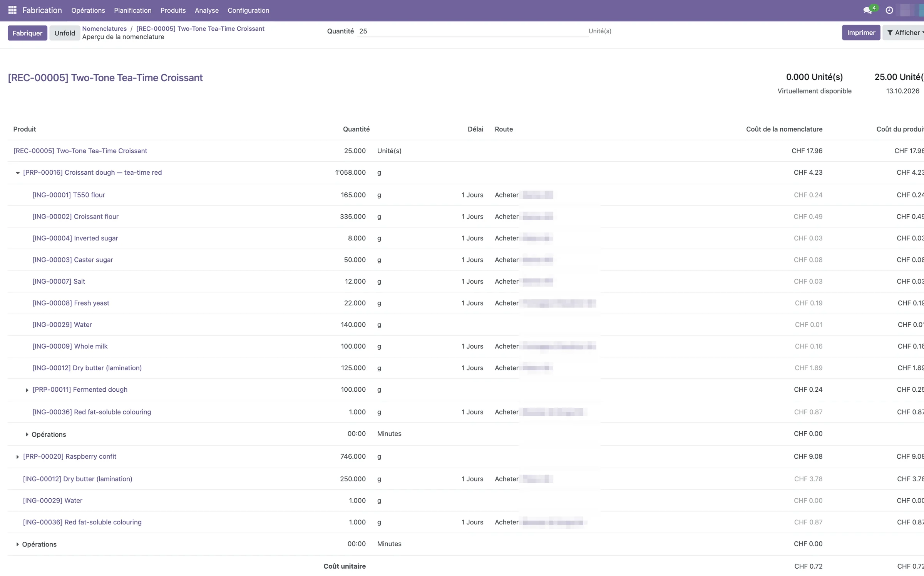
Task: Expand Opérations under Croissant dough
Action: (27, 434)
